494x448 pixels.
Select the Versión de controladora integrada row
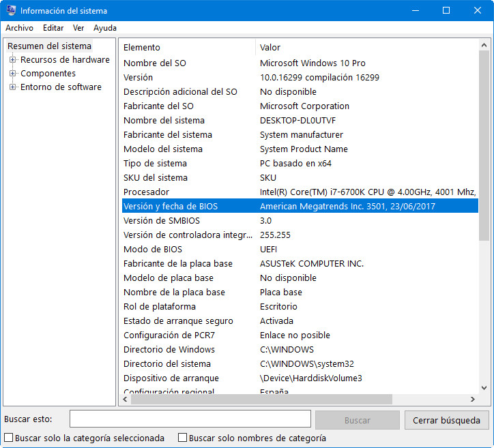(300, 235)
